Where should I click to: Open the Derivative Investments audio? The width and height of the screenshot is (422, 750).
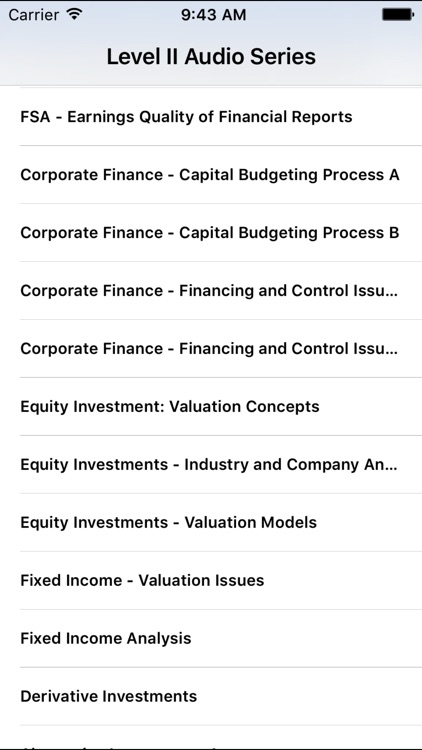(211, 695)
